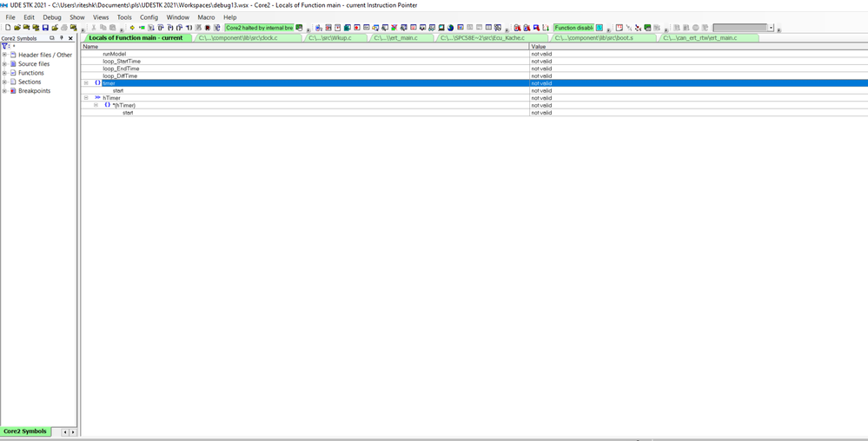Viewport: 868px width, 441px height.
Task: Click the red square break icon
Action: [x=208, y=28]
